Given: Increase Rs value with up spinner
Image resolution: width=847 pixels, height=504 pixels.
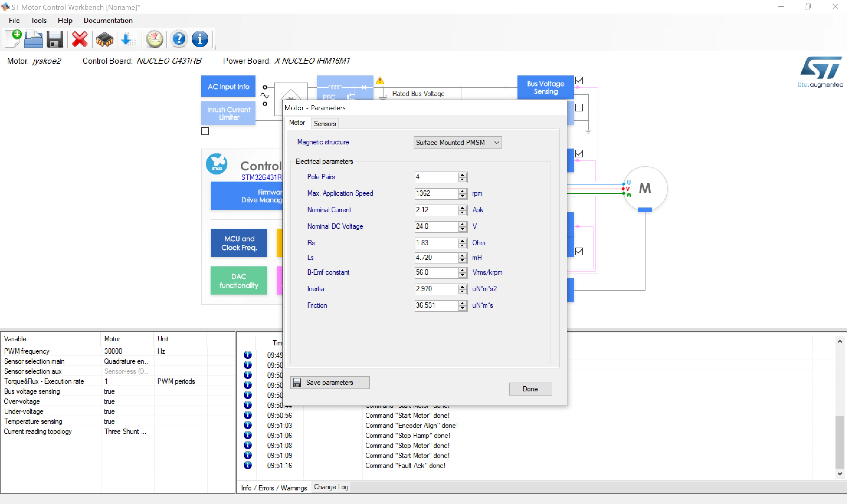Looking at the screenshot, I should tap(462, 241).
